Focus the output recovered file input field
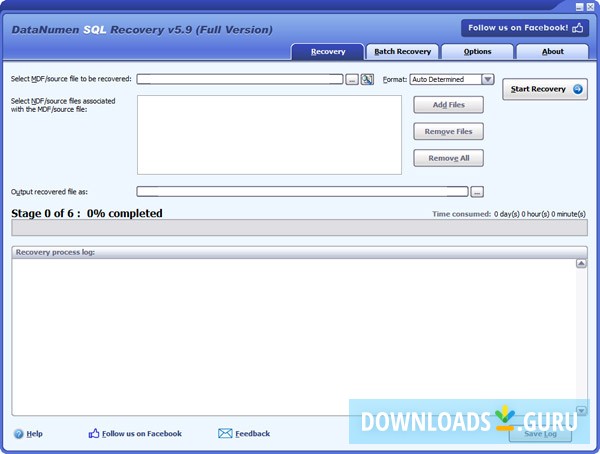The height and width of the screenshot is (454, 600). pos(302,192)
